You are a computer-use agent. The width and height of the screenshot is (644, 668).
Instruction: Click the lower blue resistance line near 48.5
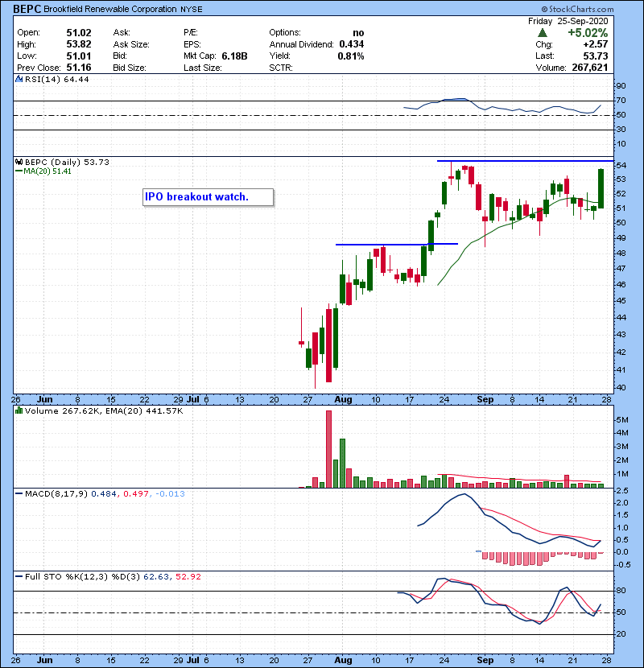coord(396,244)
